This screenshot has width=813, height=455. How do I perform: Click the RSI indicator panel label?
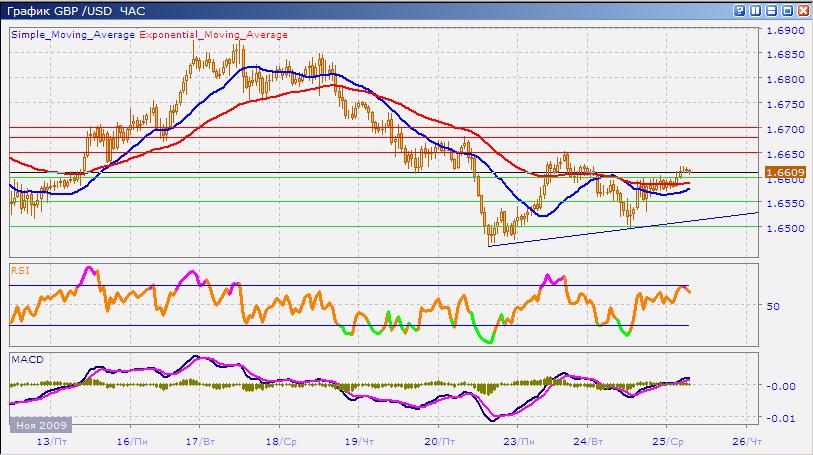click(19, 269)
